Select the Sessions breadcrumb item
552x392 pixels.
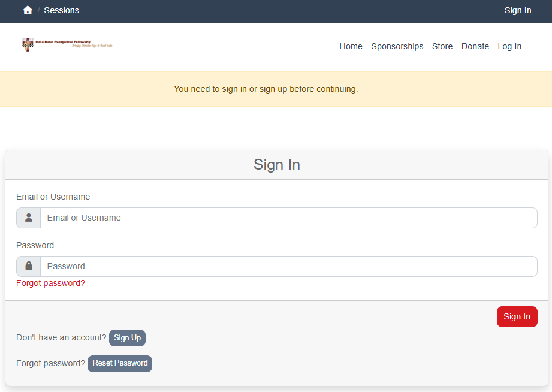[x=61, y=10]
